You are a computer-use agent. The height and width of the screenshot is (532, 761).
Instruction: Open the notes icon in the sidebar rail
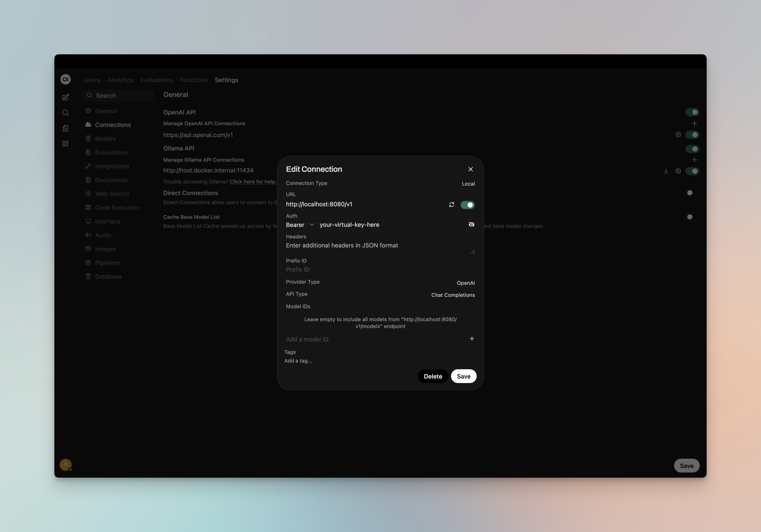pyautogui.click(x=66, y=128)
